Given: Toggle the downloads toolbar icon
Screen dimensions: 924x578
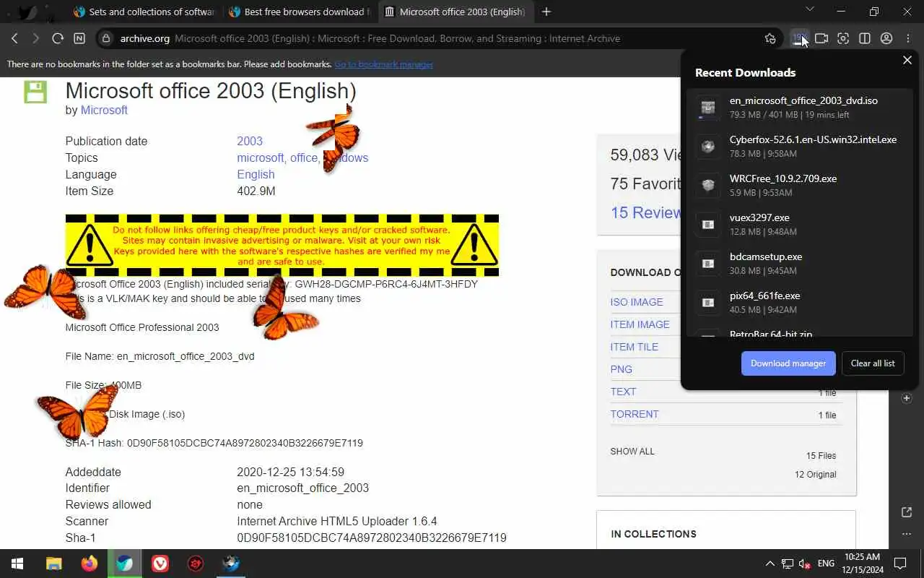Looking at the screenshot, I should (x=799, y=38).
